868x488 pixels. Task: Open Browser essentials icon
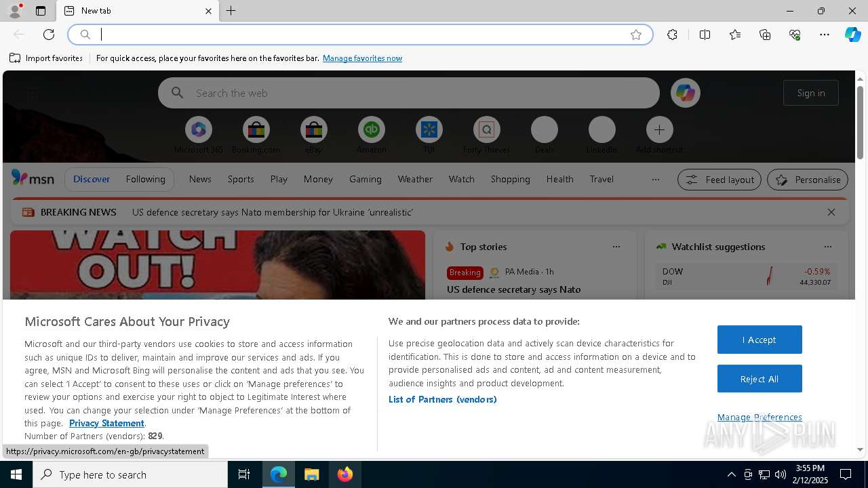click(x=795, y=35)
